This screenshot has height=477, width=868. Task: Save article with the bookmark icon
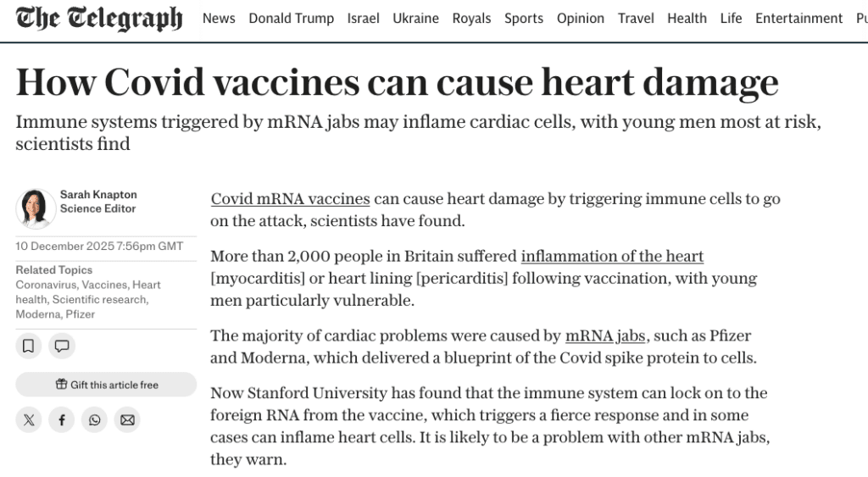click(29, 346)
